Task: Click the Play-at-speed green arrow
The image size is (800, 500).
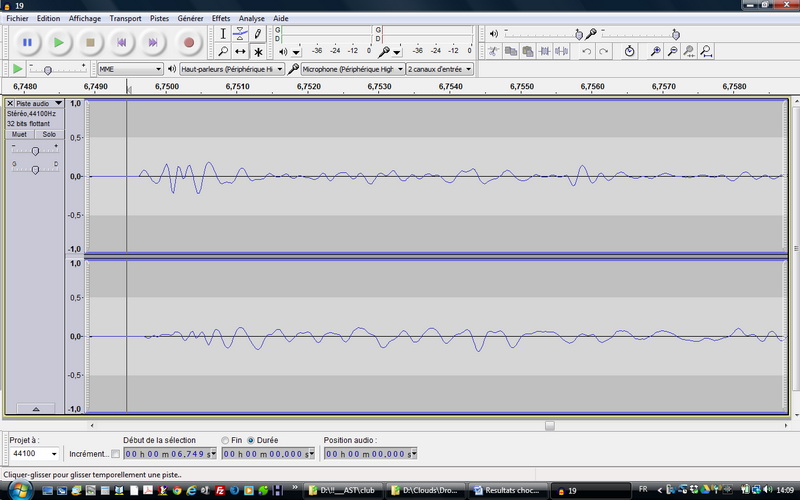Action: (x=17, y=68)
